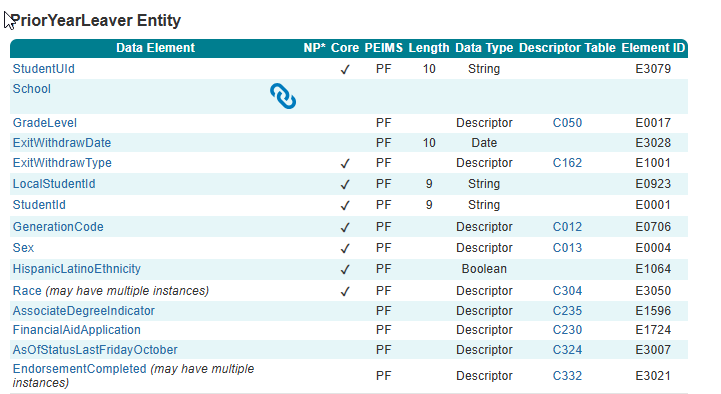Screen dimensions: 721x394
Task: Click the Core checkmark in StudentUId row
Action: pyautogui.click(x=345, y=69)
